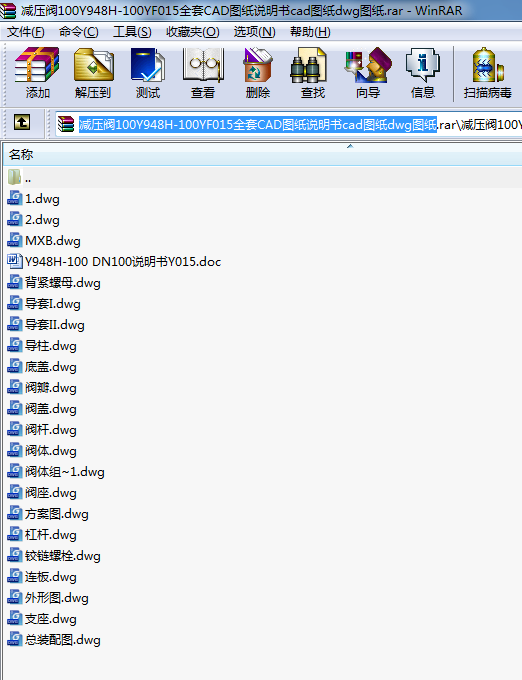This screenshot has height=680, width=522.
Task: Open the 选项(N) menu
Action: (254, 32)
